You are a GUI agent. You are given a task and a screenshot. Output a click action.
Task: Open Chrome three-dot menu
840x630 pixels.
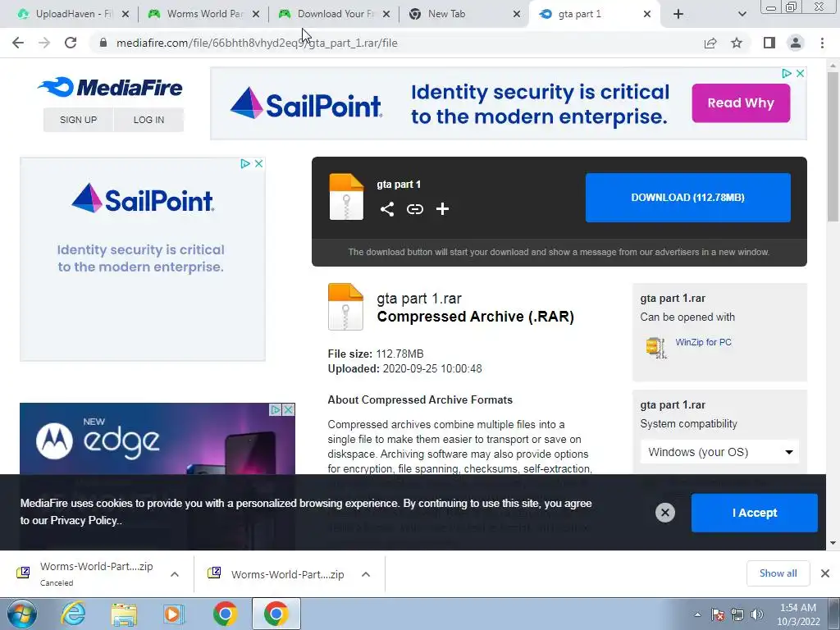tap(822, 43)
